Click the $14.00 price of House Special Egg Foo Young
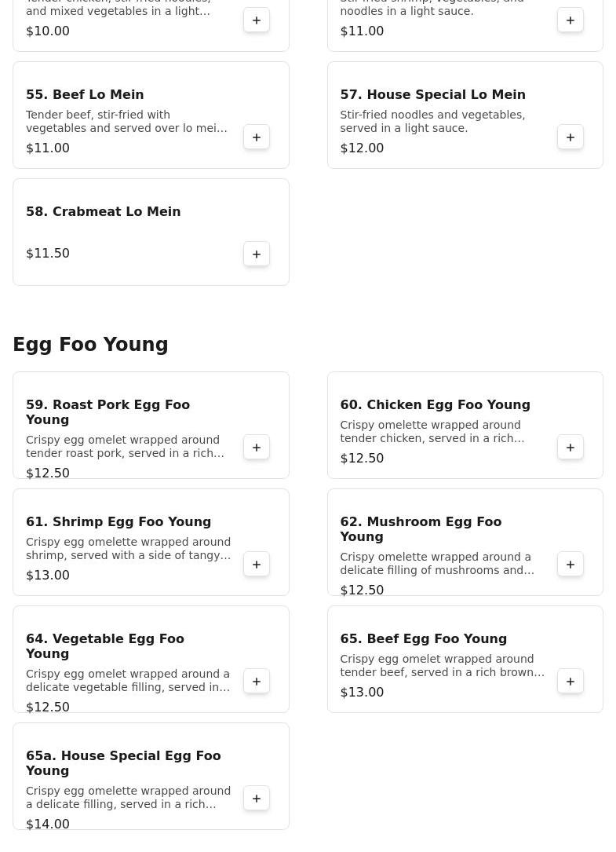Viewport: 616px width, 852px height. point(48,824)
